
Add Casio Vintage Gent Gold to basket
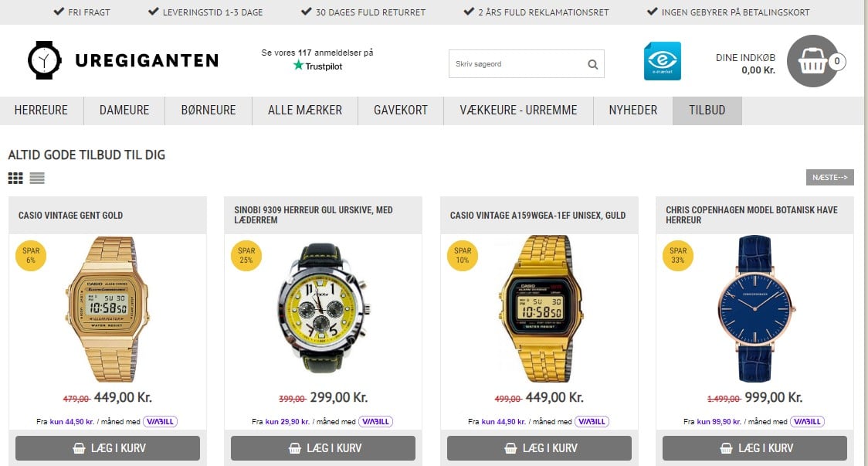pyautogui.click(x=107, y=448)
